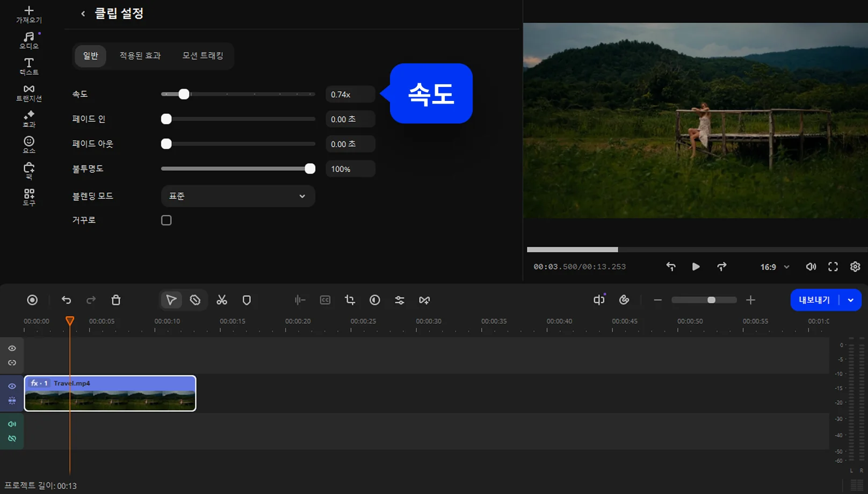Switch to the 모션 트래킹 tab
Screen dimensions: 868x494
tap(202, 56)
